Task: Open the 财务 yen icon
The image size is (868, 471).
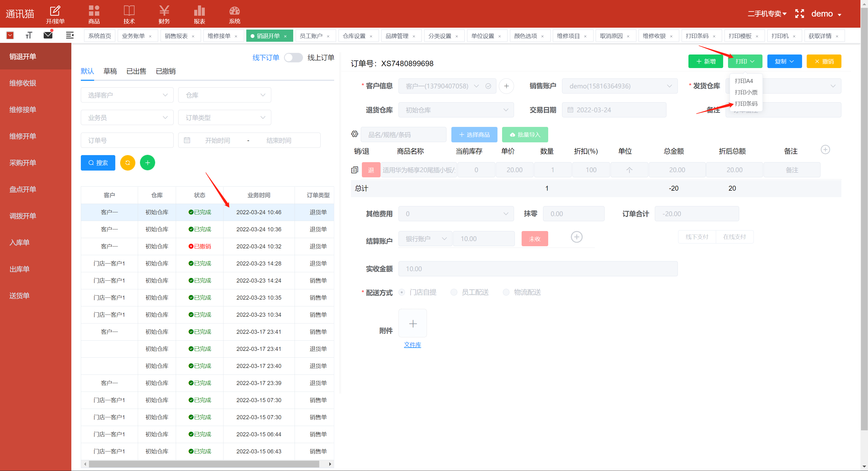Action: [x=164, y=14]
